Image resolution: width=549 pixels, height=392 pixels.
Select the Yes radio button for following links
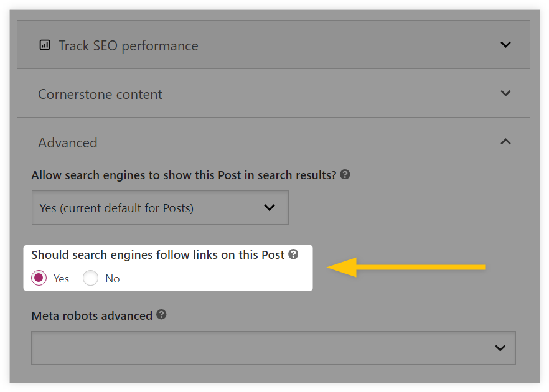39,278
